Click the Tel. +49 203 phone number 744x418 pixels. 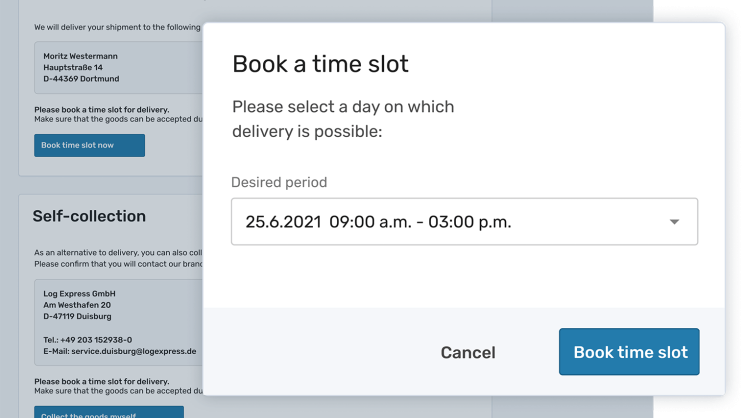(x=87, y=340)
